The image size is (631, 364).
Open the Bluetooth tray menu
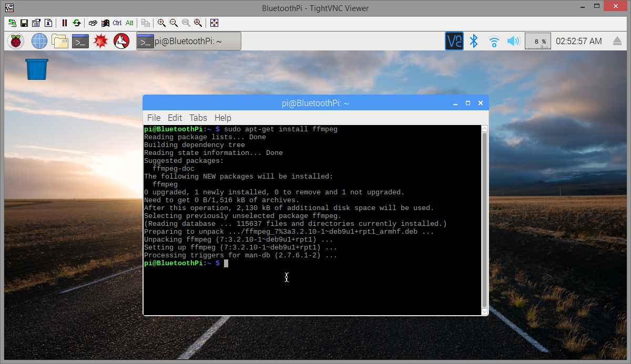click(474, 41)
